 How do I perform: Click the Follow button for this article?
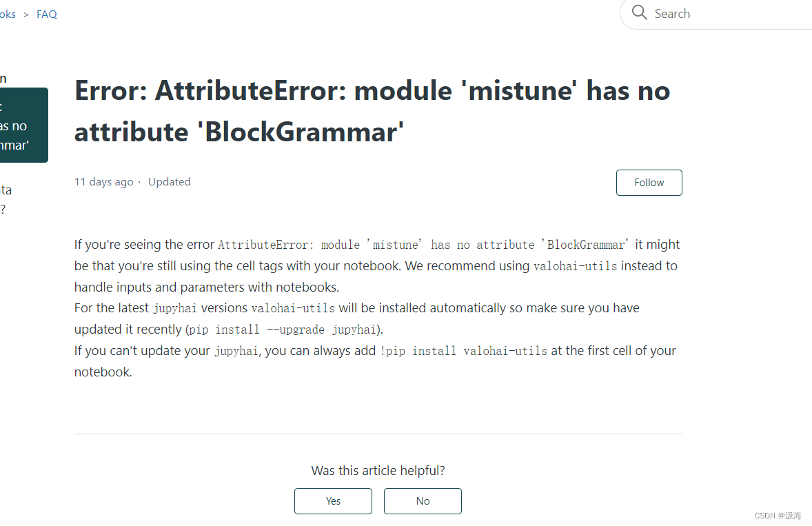pos(649,182)
